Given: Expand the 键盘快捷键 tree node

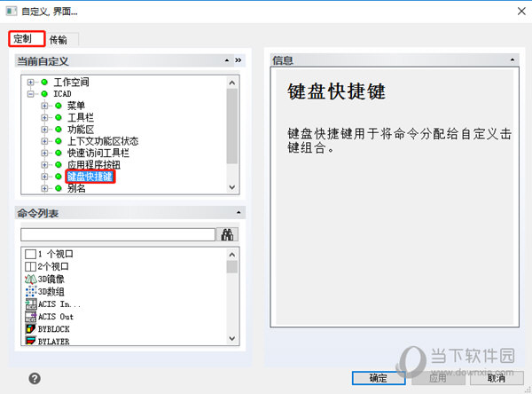Looking at the screenshot, I should (x=44, y=177).
